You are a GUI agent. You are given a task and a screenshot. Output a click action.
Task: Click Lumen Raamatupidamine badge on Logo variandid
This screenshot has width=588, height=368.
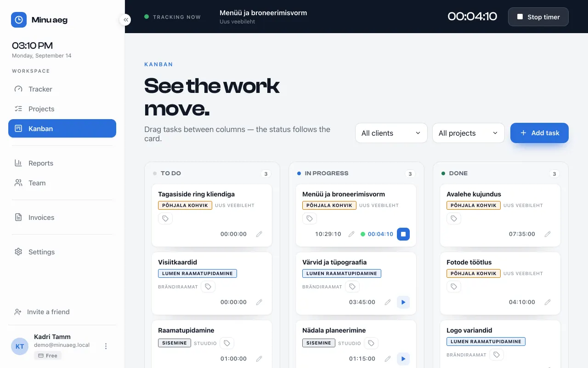[x=486, y=342]
